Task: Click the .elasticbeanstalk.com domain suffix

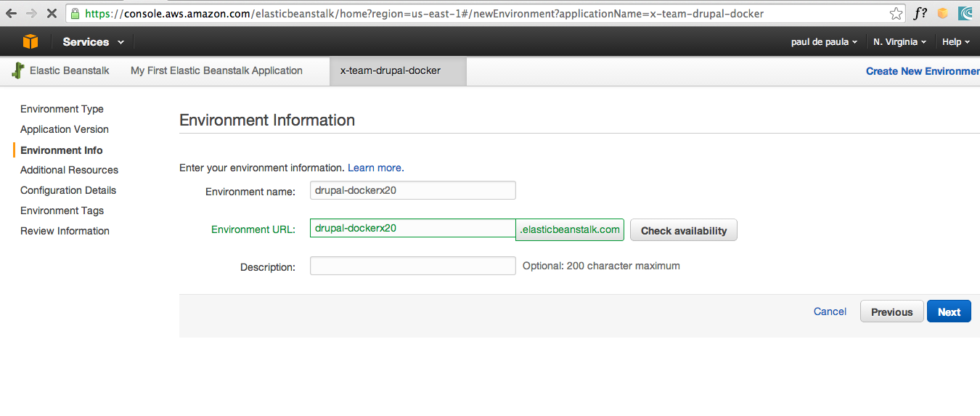Action: click(570, 229)
